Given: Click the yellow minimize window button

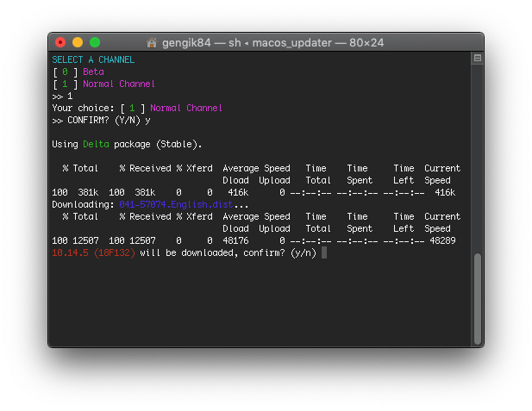Looking at the screenshot, I should pos(78,42).
